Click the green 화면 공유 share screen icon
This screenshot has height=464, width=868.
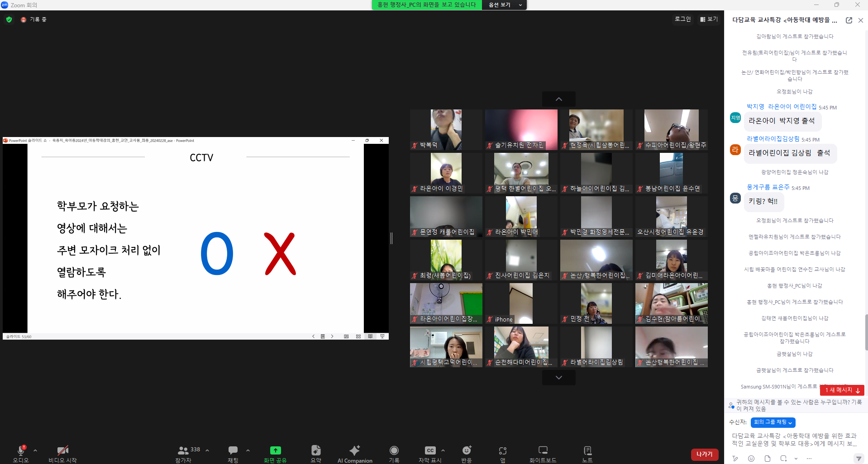tap(275, 450)
